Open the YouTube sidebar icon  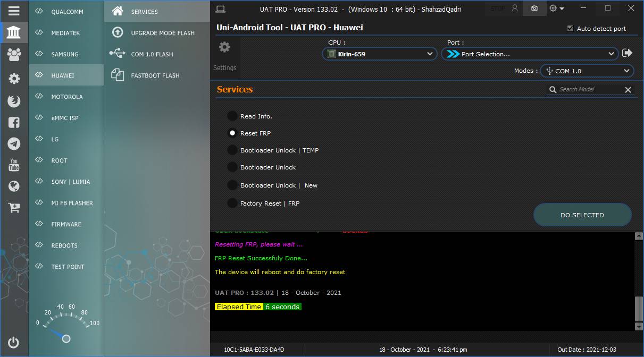tap(14, 165)
